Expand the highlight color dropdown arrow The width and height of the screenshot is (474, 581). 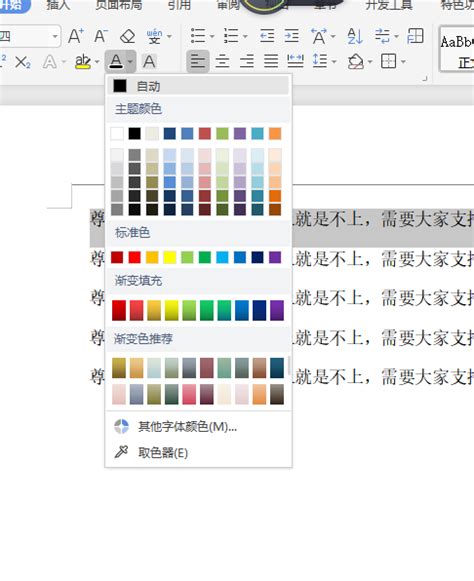click(x=97, y=62)
